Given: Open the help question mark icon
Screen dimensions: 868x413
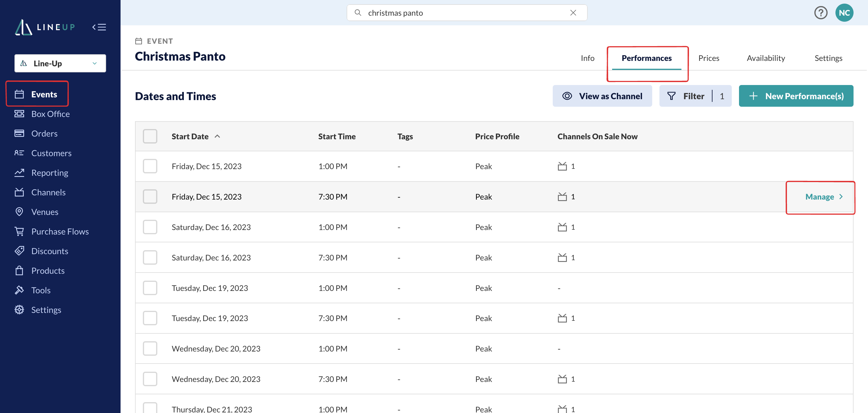Looking at the screenshot, I should (821, 13).
